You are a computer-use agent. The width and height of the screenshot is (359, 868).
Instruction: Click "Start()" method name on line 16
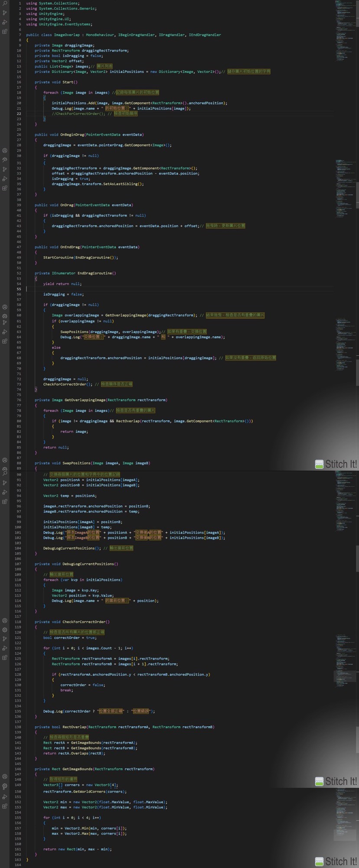point(70,82)
